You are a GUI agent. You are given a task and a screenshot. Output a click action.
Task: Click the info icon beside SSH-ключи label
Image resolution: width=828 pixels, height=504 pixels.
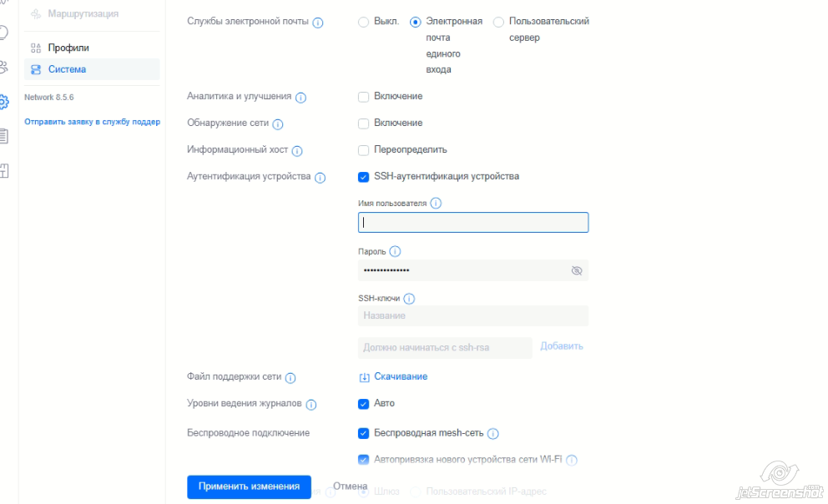409,299
